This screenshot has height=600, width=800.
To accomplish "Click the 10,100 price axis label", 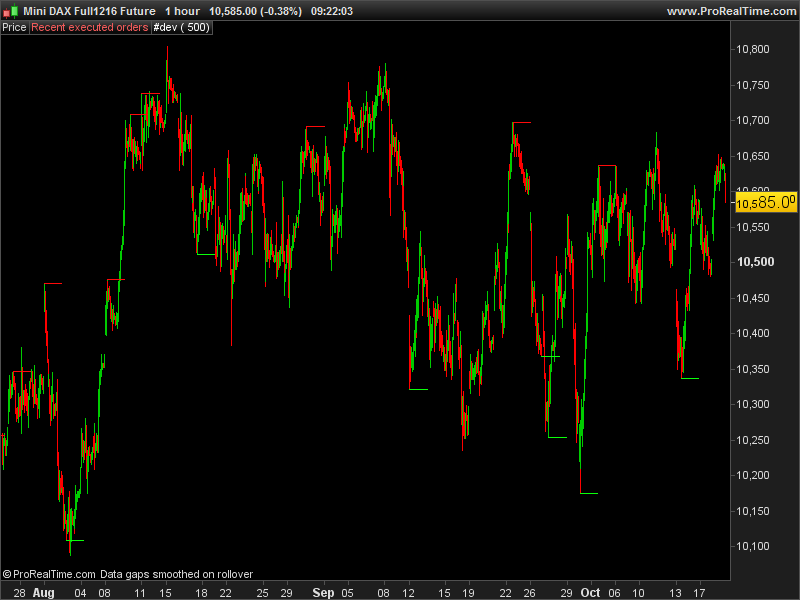I will [x=753, y=546].
